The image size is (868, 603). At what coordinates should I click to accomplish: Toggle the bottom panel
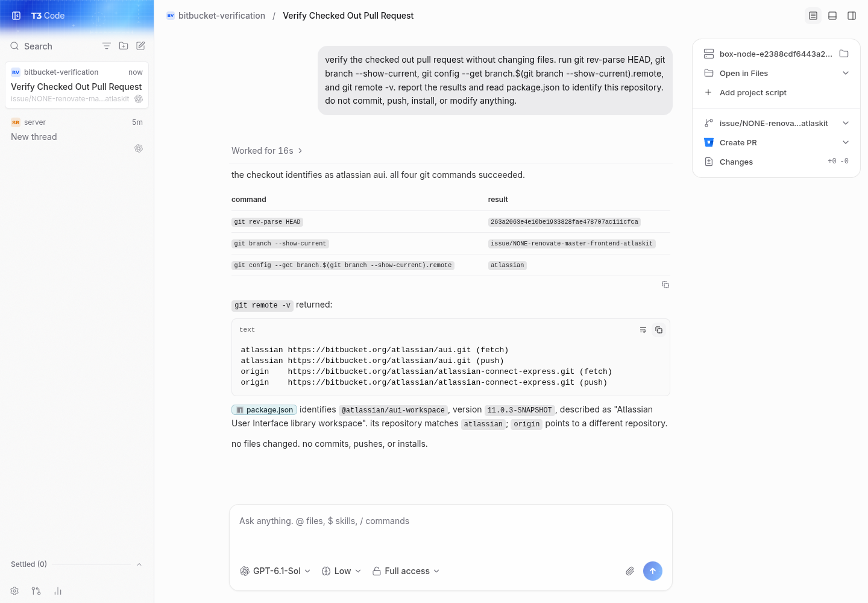pyautogui.click(x=832, y=16)
